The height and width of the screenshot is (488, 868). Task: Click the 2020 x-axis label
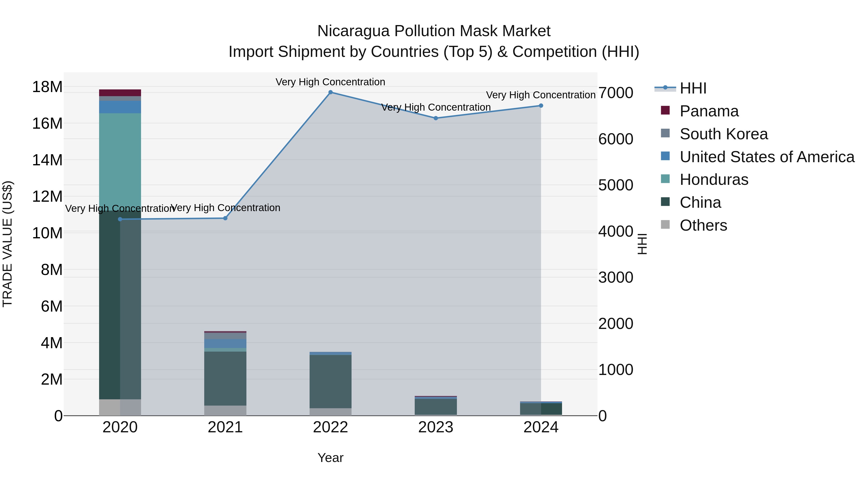point(120,427)
